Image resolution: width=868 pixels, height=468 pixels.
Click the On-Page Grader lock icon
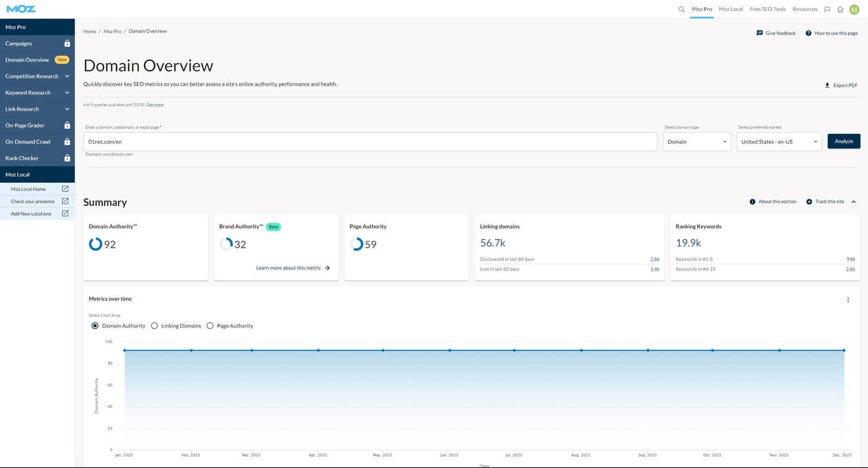pos(67,125)
